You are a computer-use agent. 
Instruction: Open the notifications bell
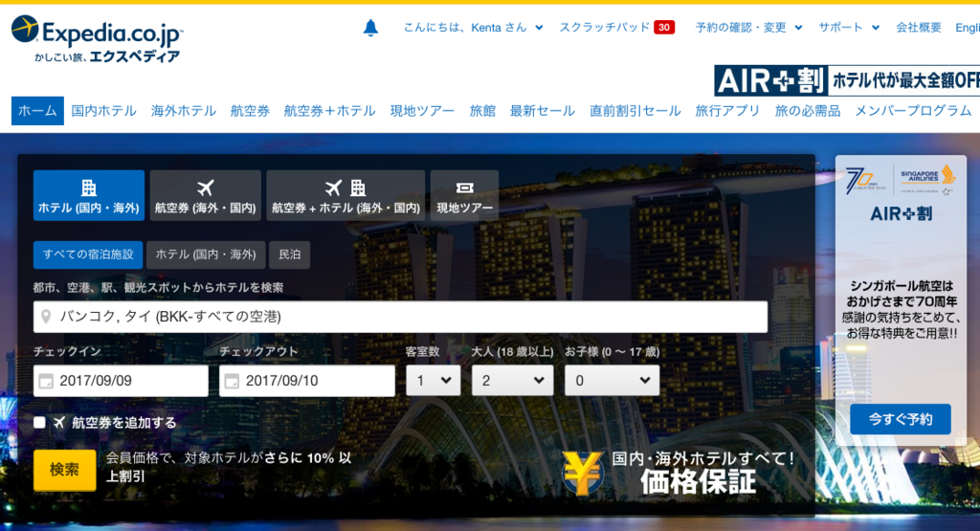(370, 28)
